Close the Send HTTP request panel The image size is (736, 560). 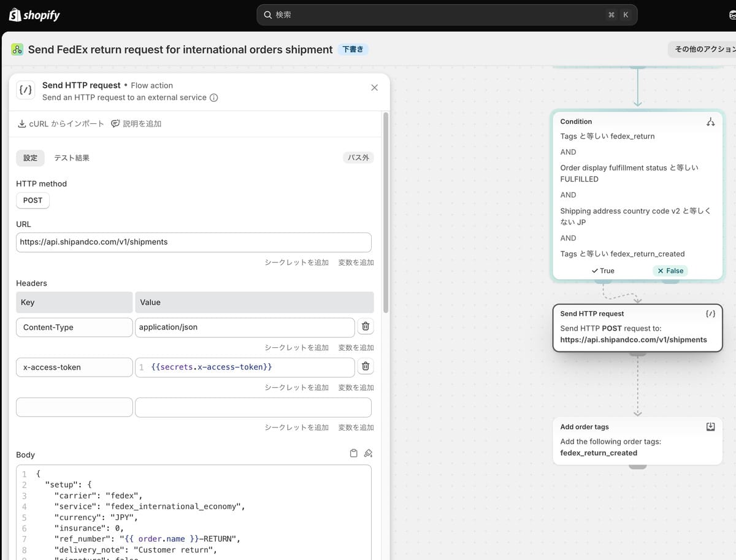click(375, 88)
